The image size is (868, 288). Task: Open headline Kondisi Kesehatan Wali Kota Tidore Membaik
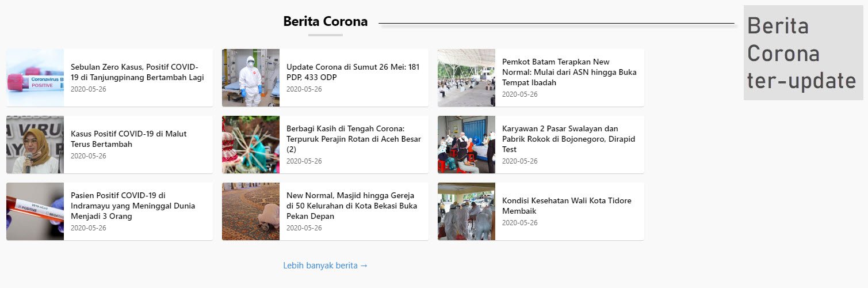coord(567,206)
